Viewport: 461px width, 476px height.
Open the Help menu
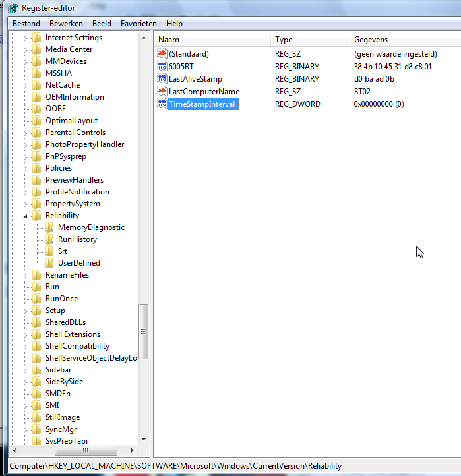174,24
